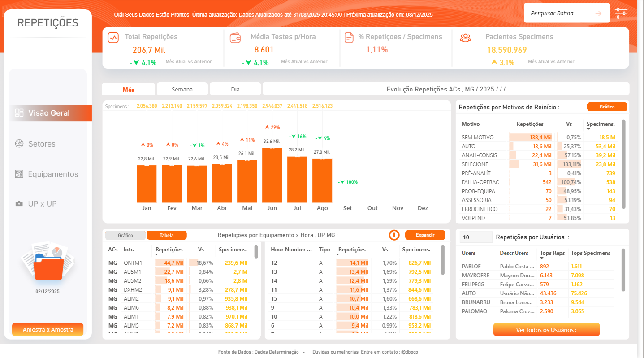The width and height of the screenshot is (644, 358).
Task: Toggle Gráfico view for Motivos de Reinício
Action: [607, 107]
